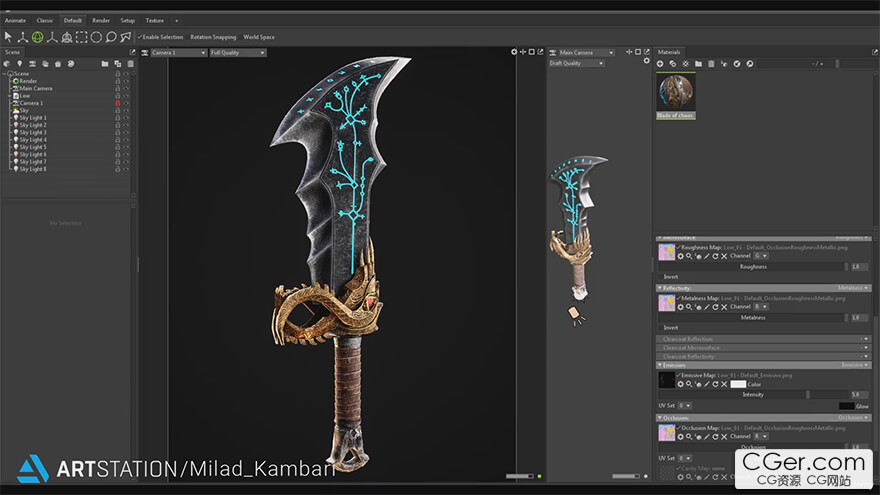880x495 pixels.
Task: Collapse the Reflectivity section
Action: (x=660, y=288)
